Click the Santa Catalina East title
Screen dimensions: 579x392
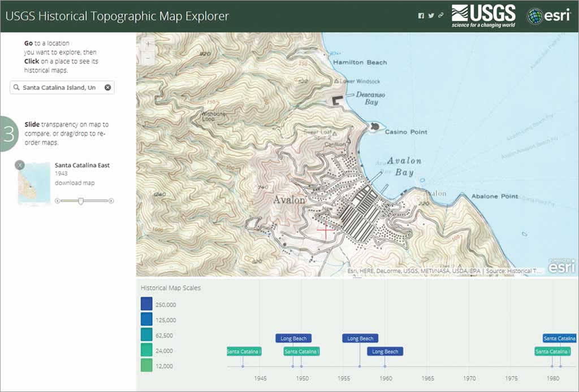pyautogui.click(x=82, y=165)
